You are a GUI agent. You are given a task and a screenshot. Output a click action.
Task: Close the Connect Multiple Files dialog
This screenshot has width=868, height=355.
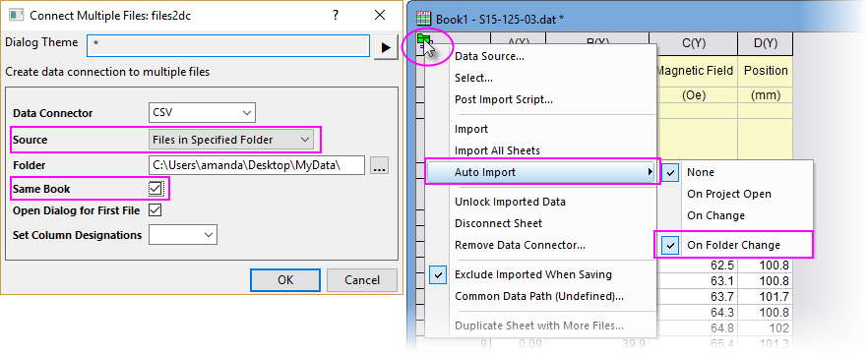(x=380, y=16)
